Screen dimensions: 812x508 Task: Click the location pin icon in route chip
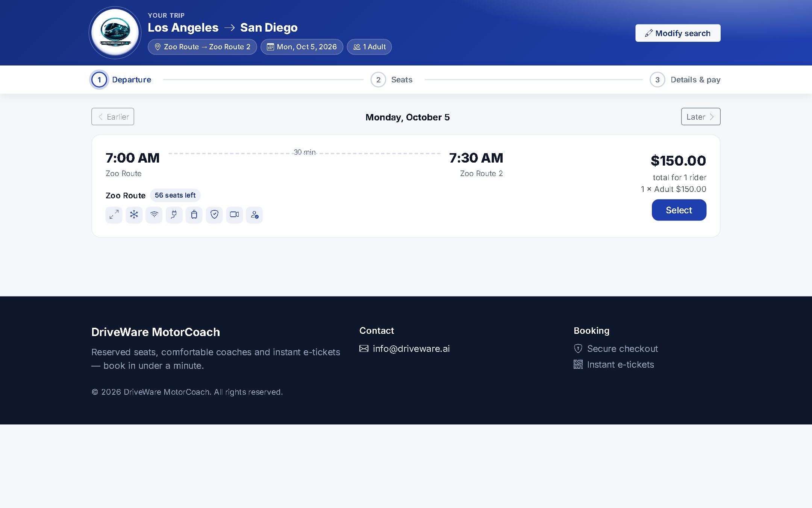point(158,47)
